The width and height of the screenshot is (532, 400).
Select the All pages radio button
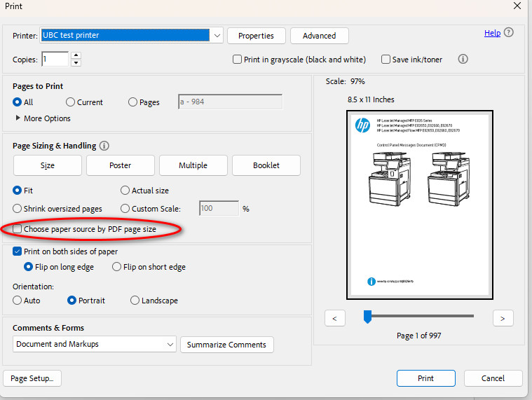(x=17, y=102)
